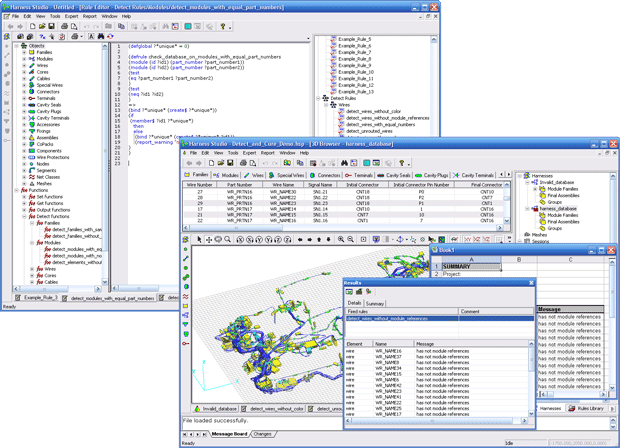The image size is (620, 448).
Task: Click first icon in Results panel toolbar
Action: point(349,292)
